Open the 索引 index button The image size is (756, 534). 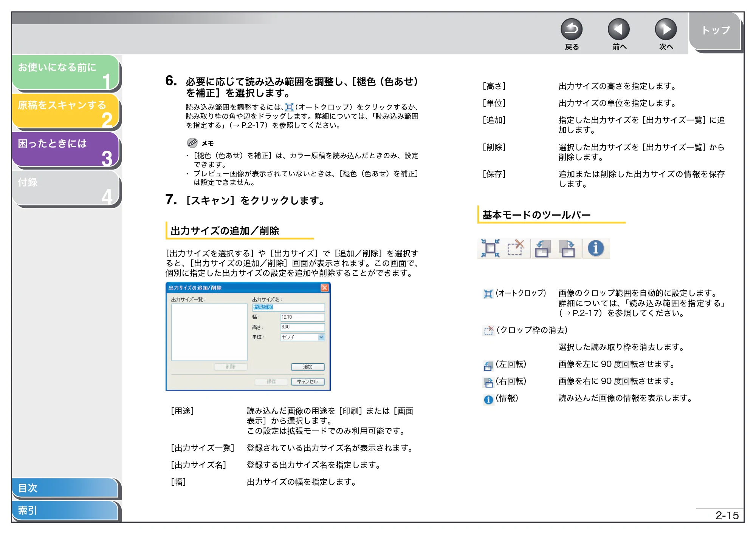65,510
